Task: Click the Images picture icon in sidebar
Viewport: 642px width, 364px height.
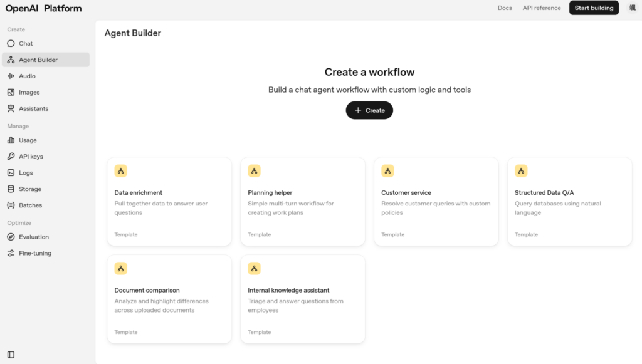Action: tap(11, 93)
